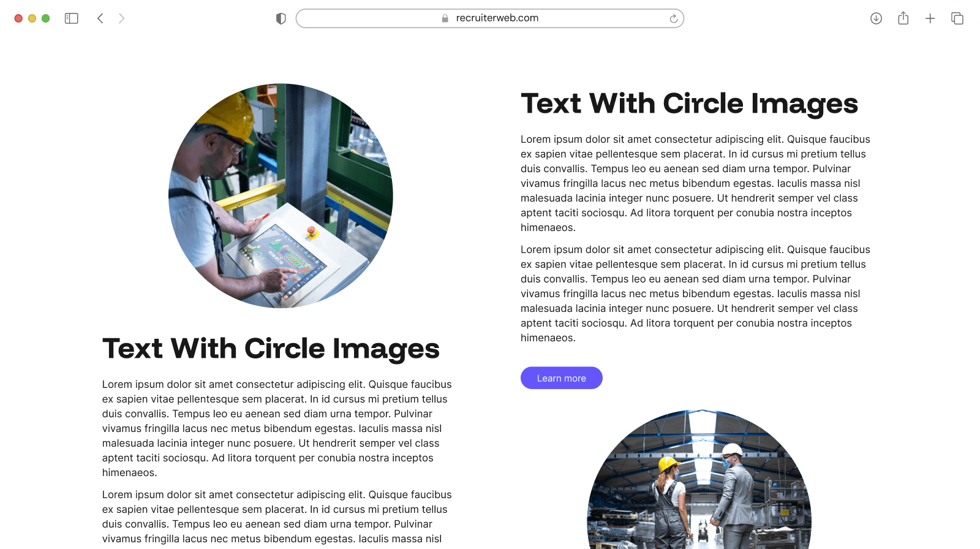
Task: Go back with the back arrow
Action: click(x=100, y=18)
